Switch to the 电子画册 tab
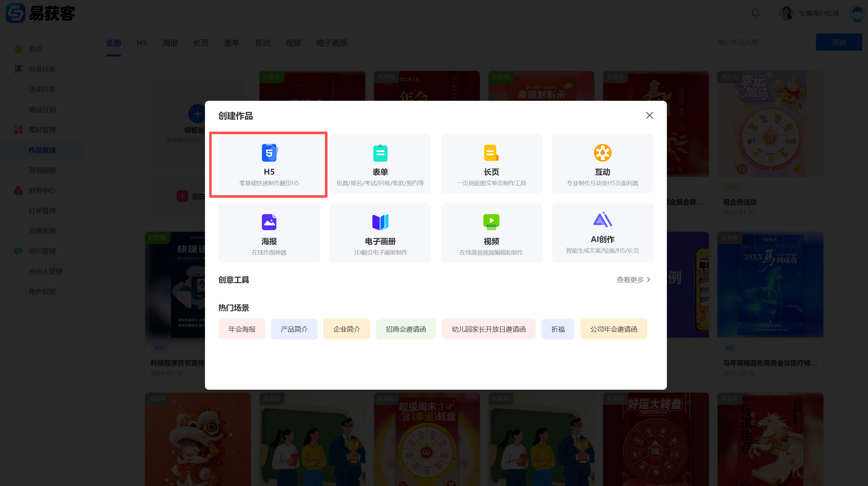 332,43
